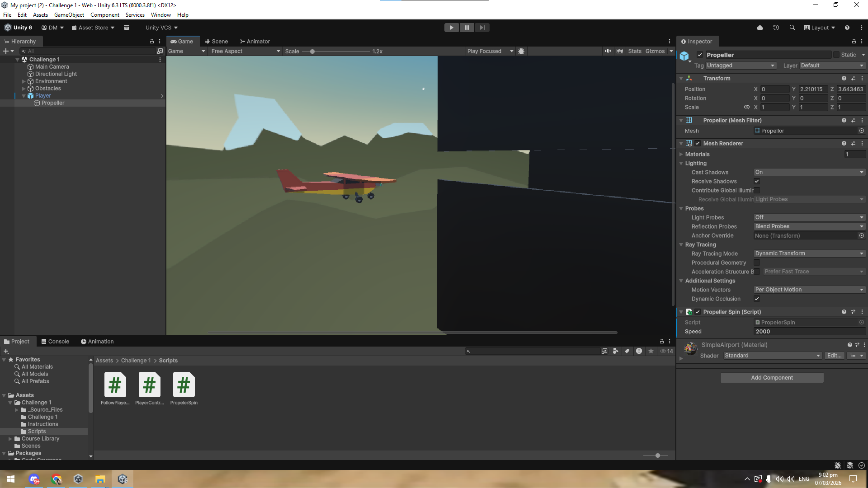Click the toolbar search magnifier icon
Screen dimensions: 868x488
pyautogui.click(x=792, y=28)
